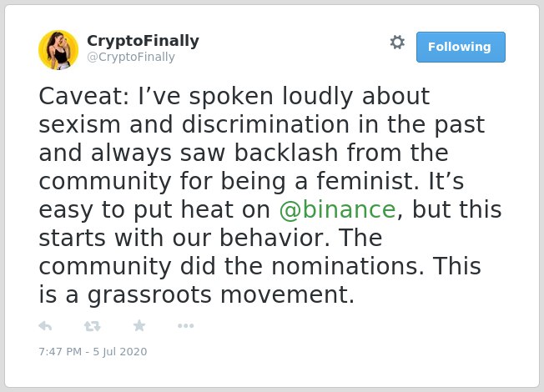
Task: Click the @CryptoFinally handle
Action: pyautogui.click(x=131, y=57)
